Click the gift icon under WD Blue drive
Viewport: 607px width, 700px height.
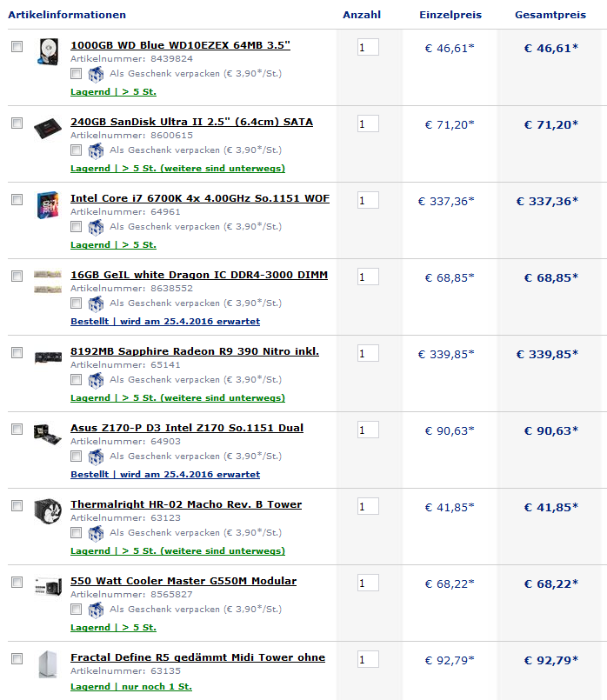pyautogui.click(x=96, y=74)
